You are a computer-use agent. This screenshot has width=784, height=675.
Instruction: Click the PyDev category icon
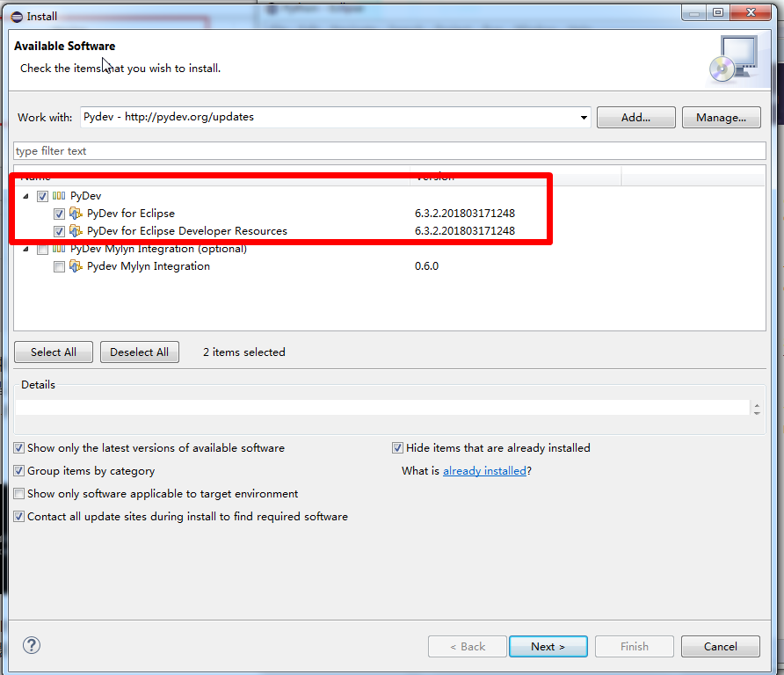[x=59, y=196]
